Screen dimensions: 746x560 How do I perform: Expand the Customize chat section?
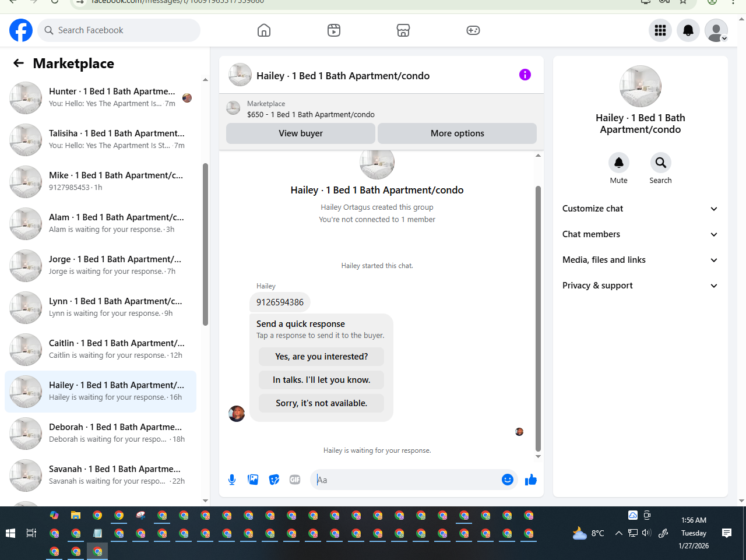[640, 209]
